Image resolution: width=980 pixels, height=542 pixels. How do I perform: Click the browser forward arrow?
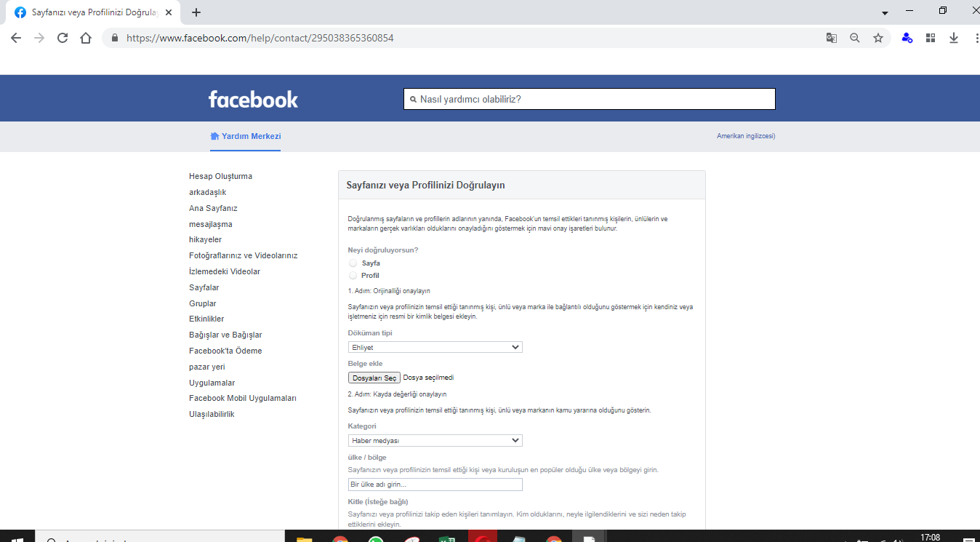pos(39,38)
